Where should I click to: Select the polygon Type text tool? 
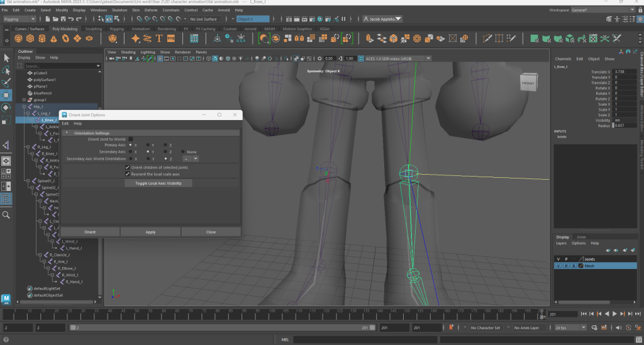click(x=160, y=38)
